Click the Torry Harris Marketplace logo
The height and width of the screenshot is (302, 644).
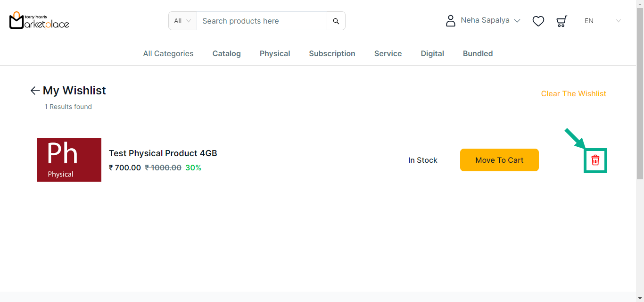tap(39, 21)
